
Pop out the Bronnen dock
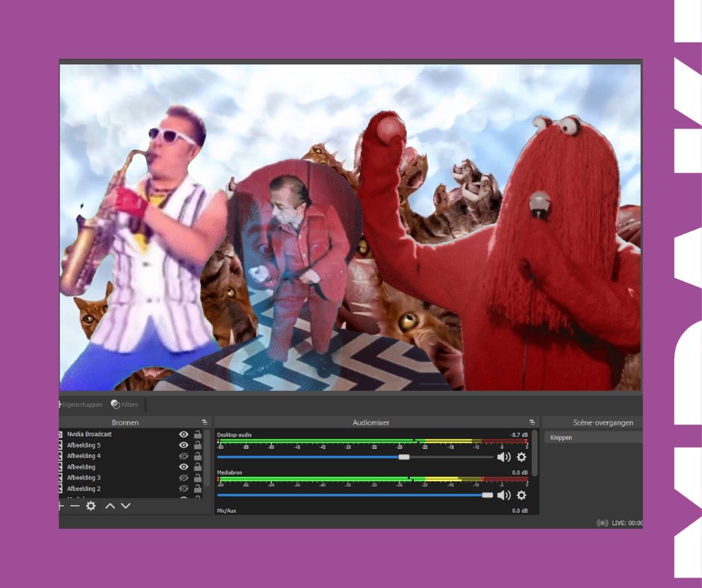[x=205, y=422]
